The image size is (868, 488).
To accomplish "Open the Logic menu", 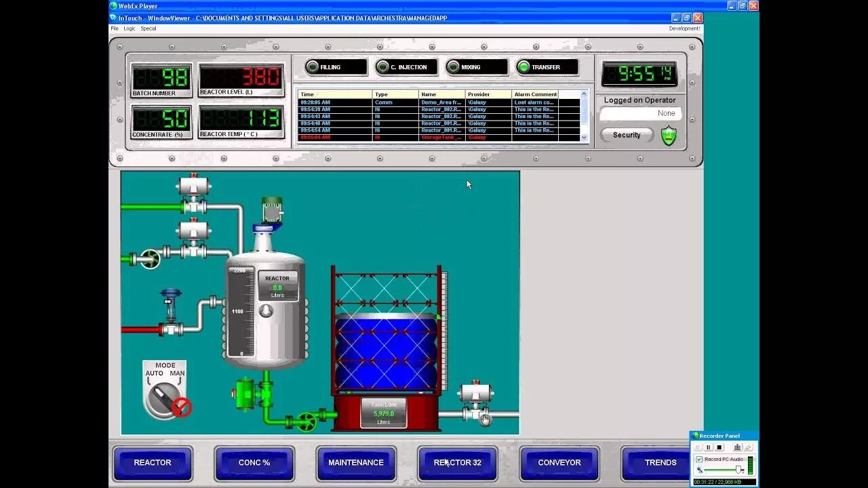I will [x=130, y=28].
